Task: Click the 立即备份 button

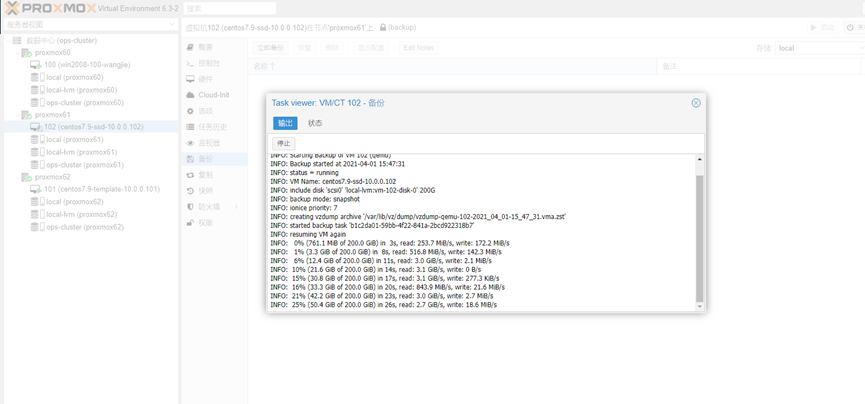Action: (x=270, y=48)
